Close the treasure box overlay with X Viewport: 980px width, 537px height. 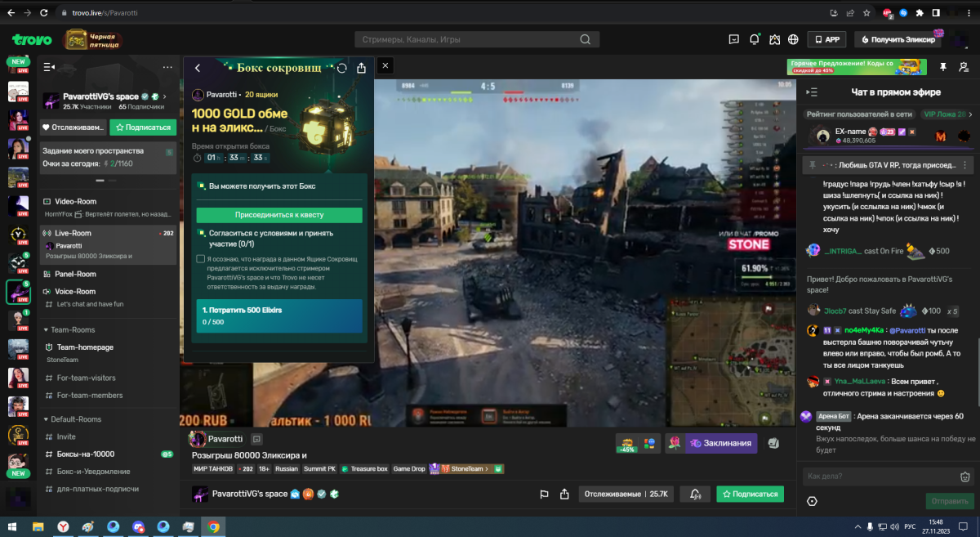(x=386, y=65)
